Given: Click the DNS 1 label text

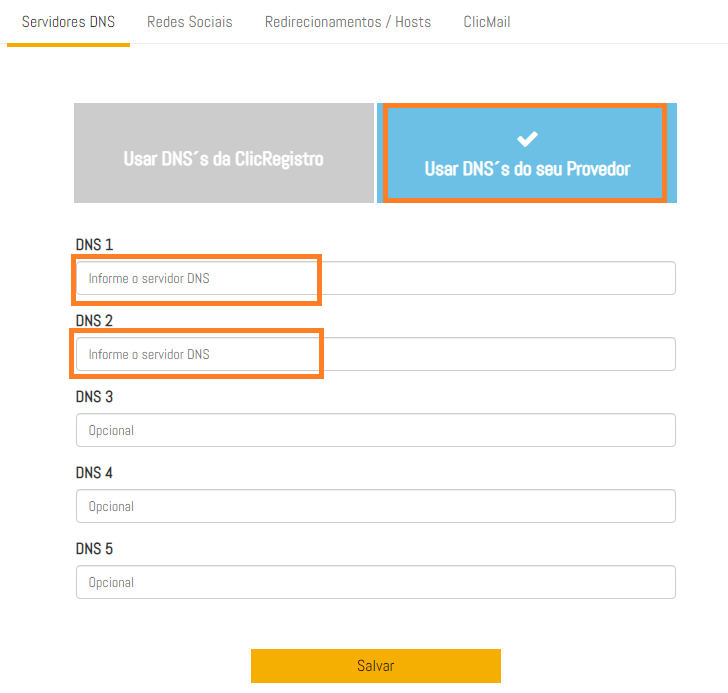Looking at the screenshot, I should point(94,245).
